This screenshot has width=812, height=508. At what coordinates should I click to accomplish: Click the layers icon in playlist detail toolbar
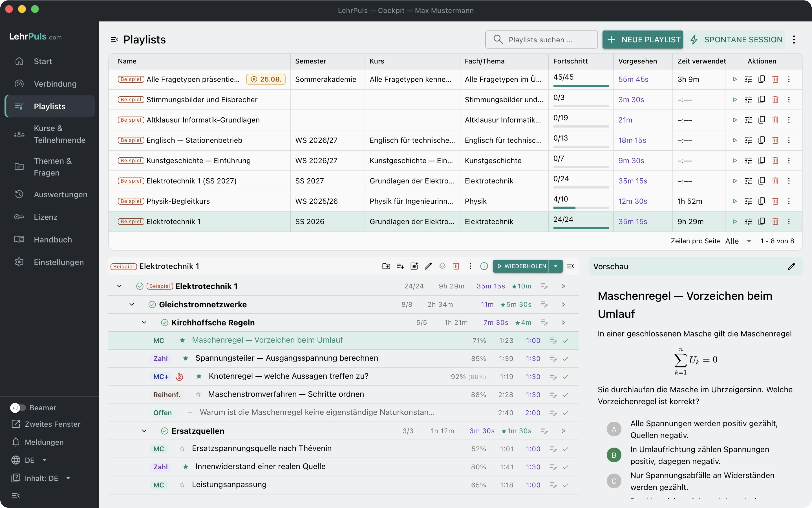pos(442,266)
